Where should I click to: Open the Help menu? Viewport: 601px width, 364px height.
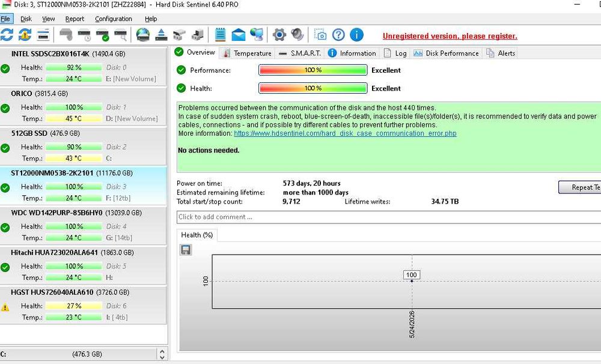[x=151, y=19]
